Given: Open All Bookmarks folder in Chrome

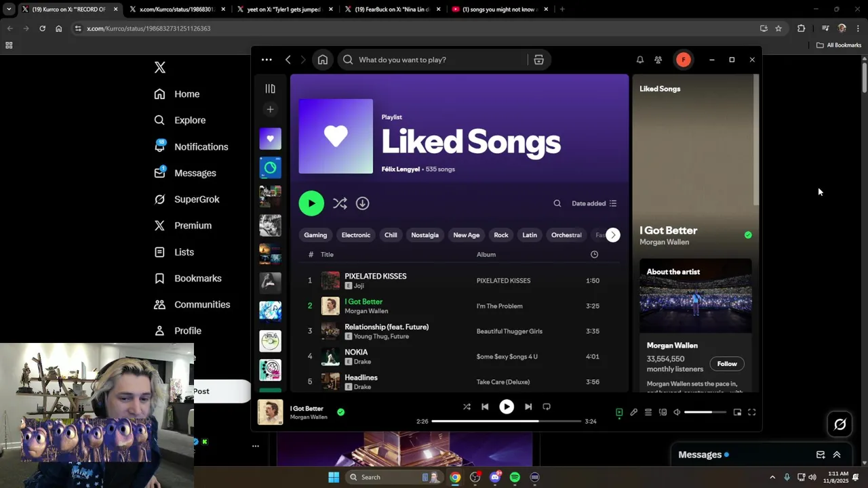Looking at the screenshot, I should pyautogui.click(x=839, y=45).
